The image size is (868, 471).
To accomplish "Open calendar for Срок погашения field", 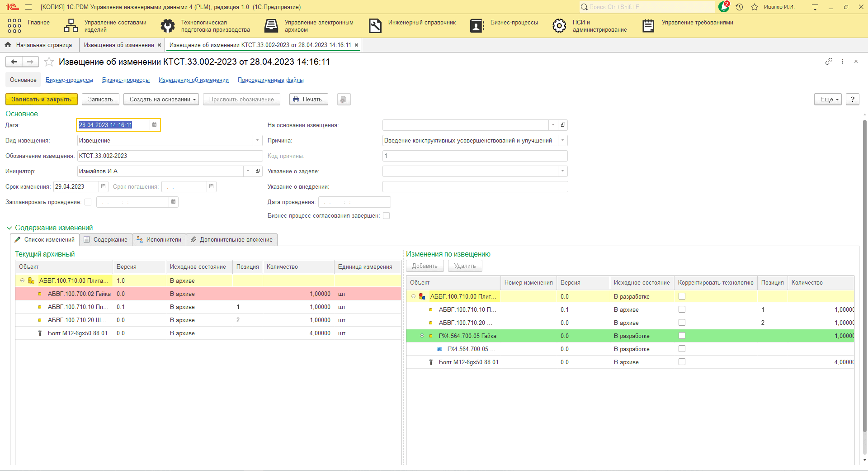I will [211, 186].
